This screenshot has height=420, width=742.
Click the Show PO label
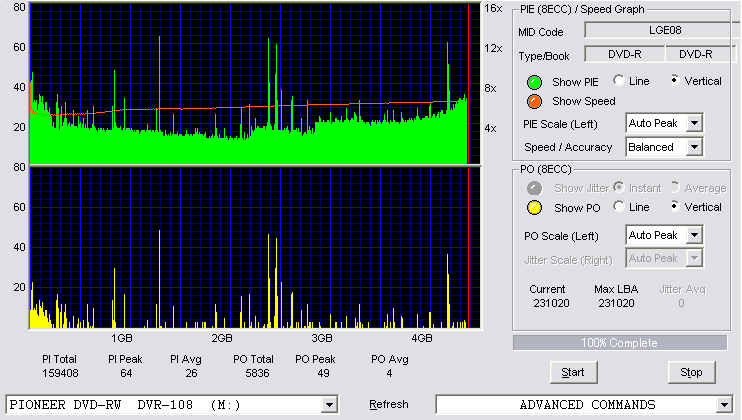click(577, 208)
